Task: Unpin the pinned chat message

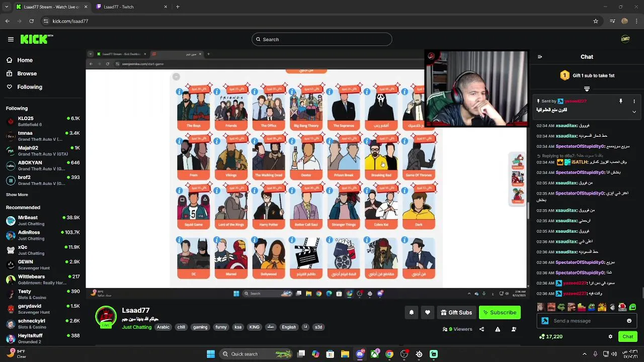Action: 621,101
